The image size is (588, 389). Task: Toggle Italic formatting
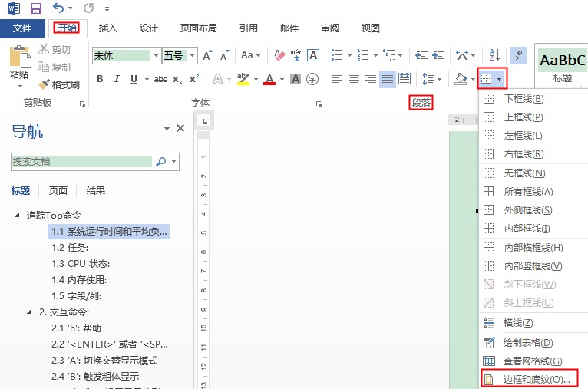[x=117, y=79]
